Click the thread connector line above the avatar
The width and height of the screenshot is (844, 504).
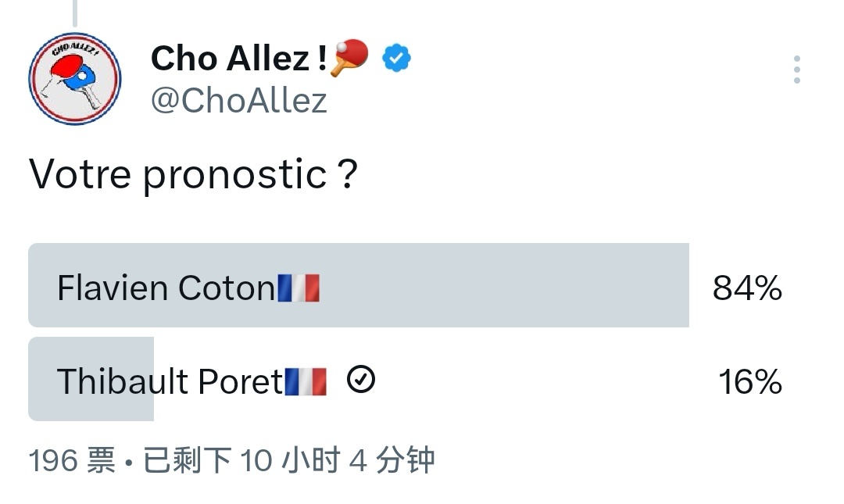coord(74,12)
